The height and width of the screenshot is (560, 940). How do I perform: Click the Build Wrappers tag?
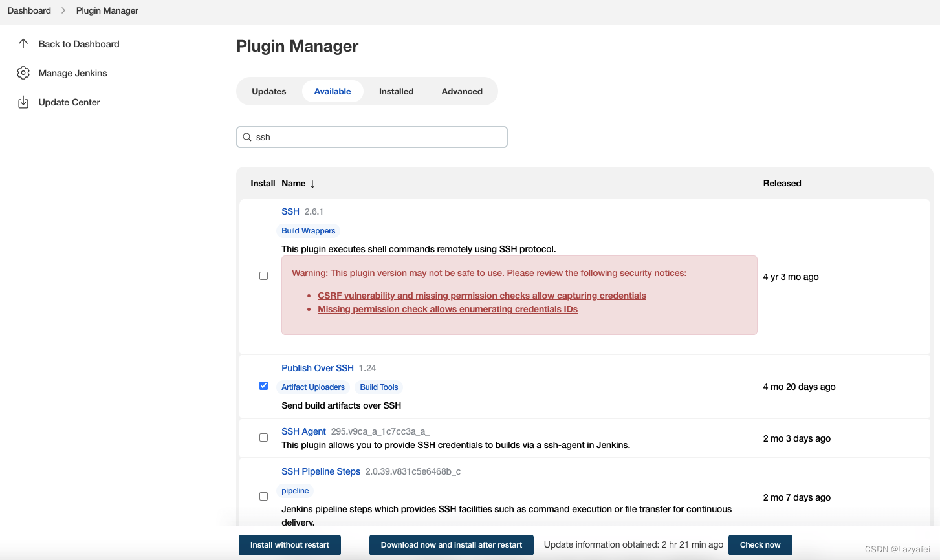(309, 231)
